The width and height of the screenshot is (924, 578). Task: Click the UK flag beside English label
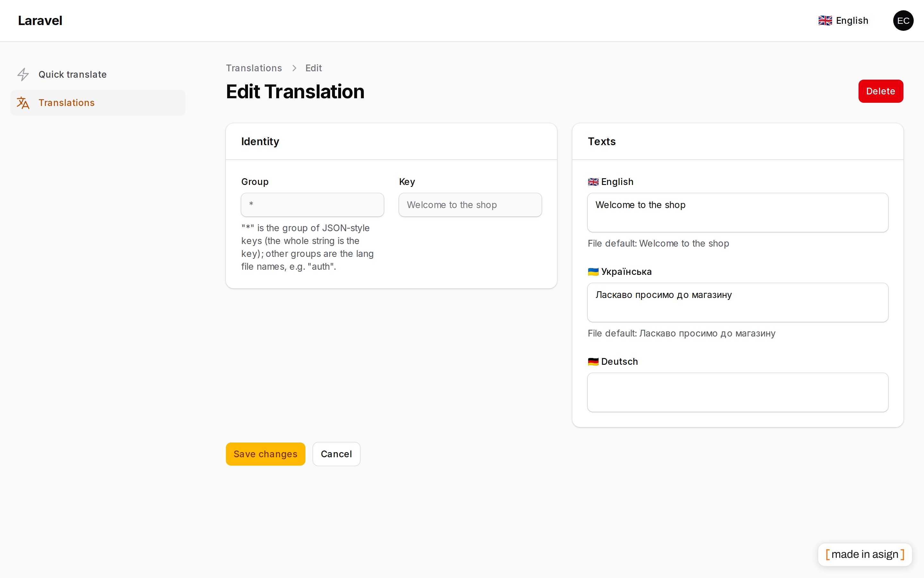(x=593, y=182)
